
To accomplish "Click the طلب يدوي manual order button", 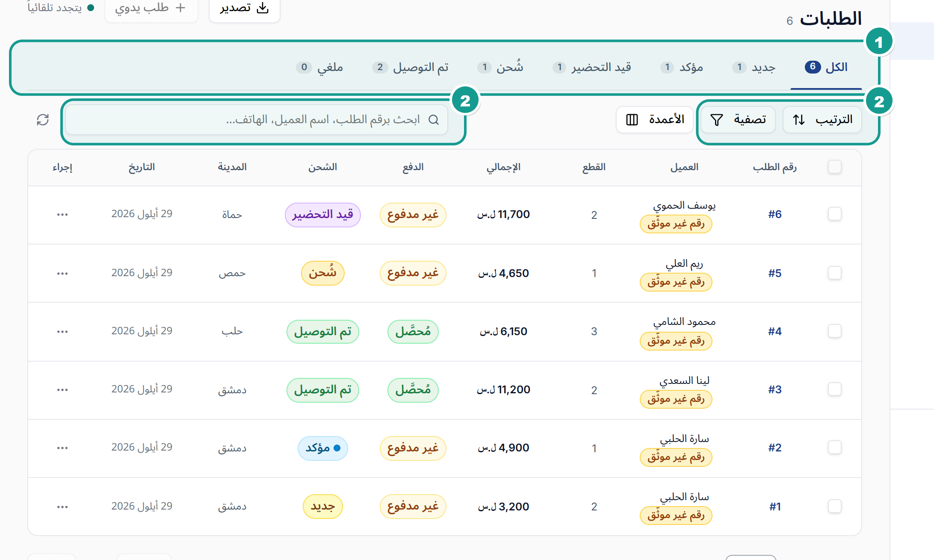I will point(151,9).
